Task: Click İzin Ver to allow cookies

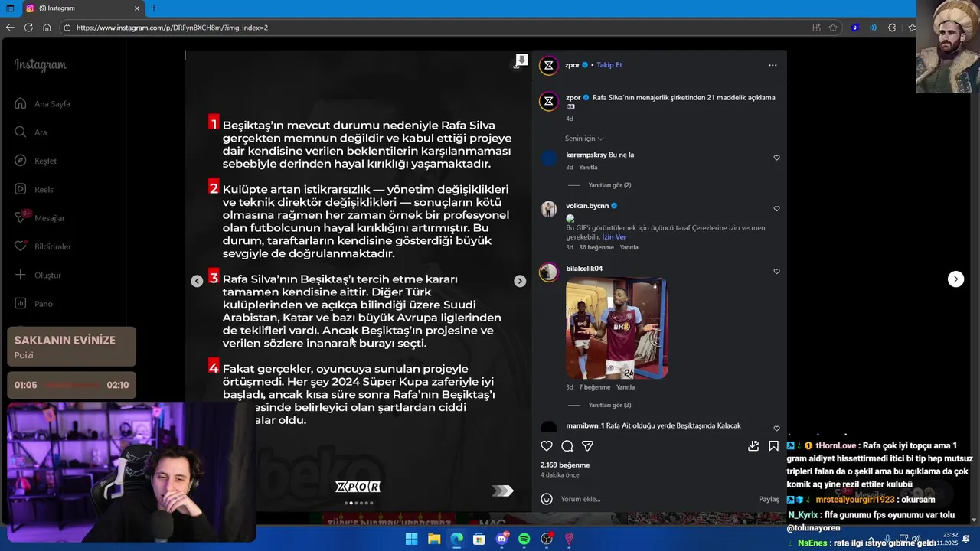Action: point(614,237)
